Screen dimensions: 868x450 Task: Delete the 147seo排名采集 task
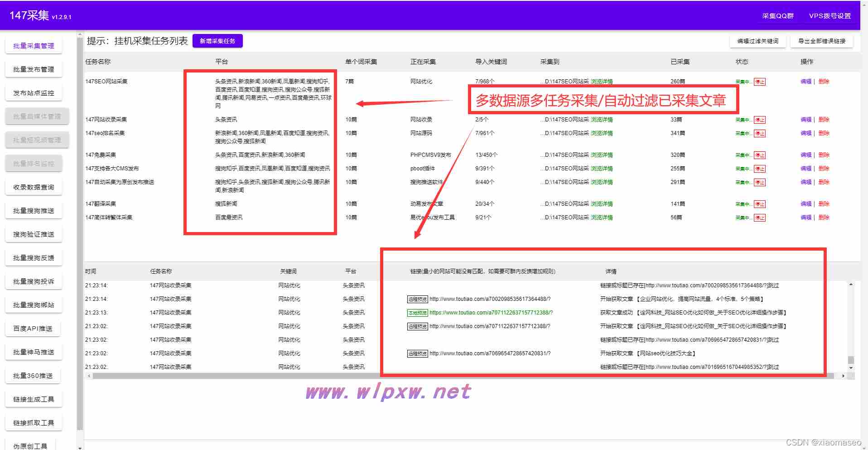click(824, 133)
